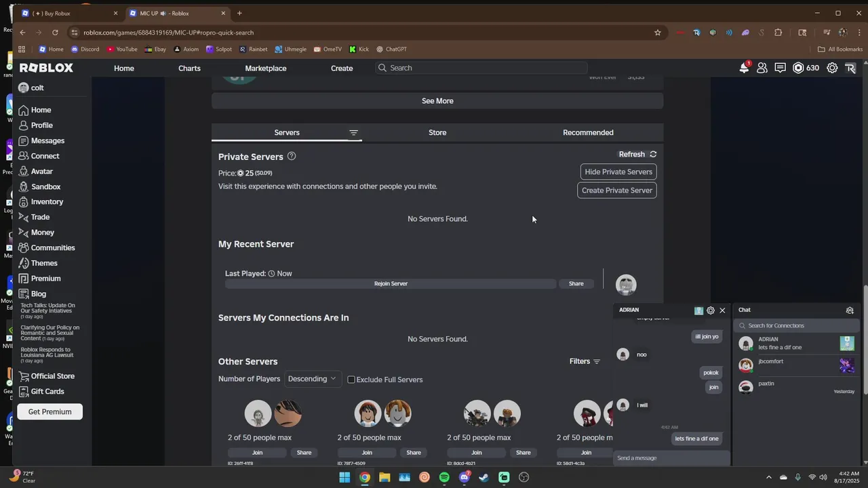Click the Roblox Search field
Viewport: 868px width, 488px height.
point(481,68)
